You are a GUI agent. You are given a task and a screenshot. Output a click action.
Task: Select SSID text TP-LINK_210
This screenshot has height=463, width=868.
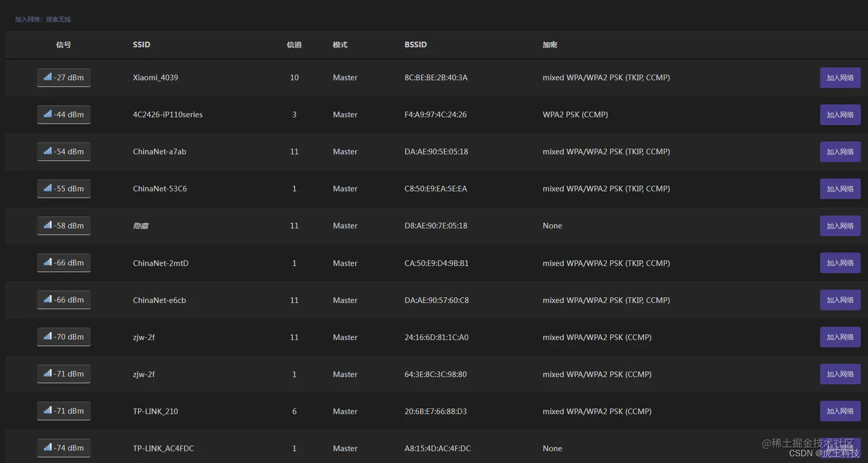pyautogui.click(x=155, y=411)
